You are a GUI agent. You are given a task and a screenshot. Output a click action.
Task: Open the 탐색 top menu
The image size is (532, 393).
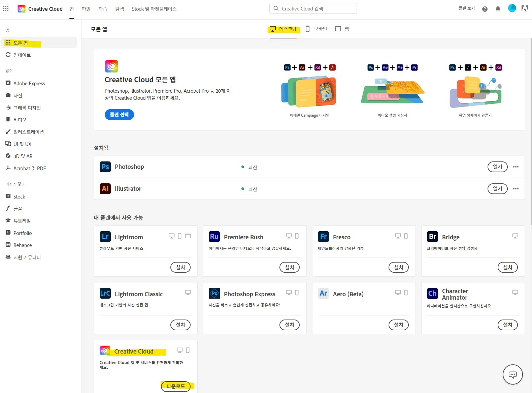click(120, 9)
